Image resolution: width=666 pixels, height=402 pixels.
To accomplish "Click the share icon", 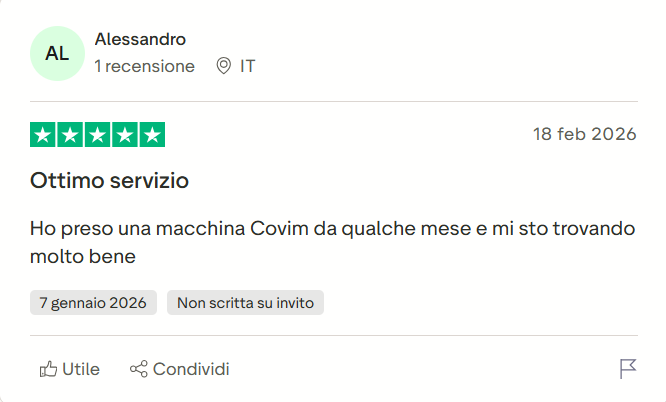I will (x=139, y=369).
